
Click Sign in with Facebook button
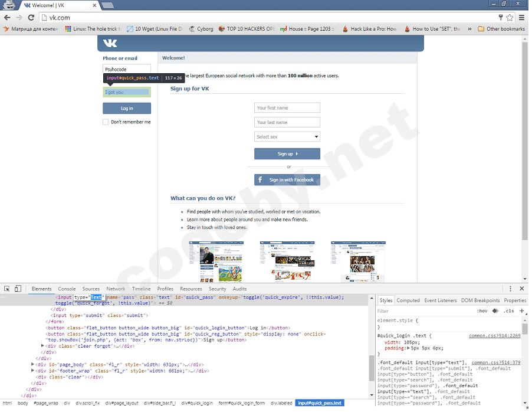tap(287, 179)
